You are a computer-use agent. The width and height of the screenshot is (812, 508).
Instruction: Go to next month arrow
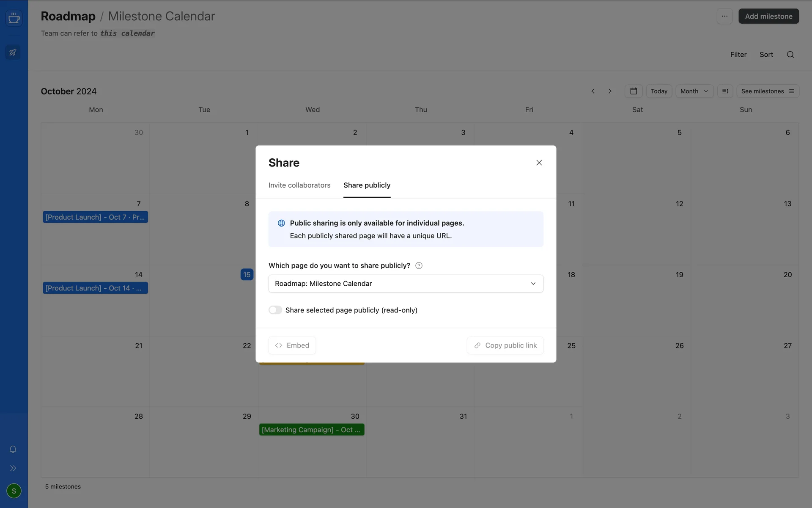[x=609, y=91]
